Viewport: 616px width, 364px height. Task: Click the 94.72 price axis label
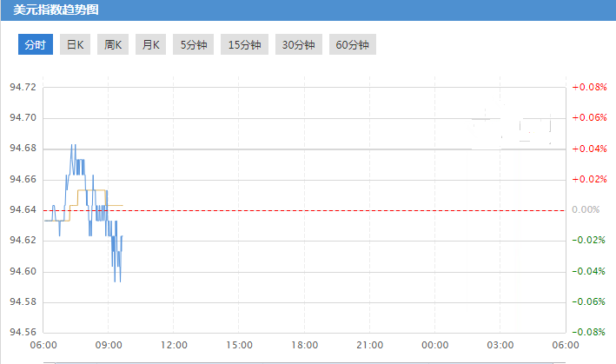coord(22,87)
